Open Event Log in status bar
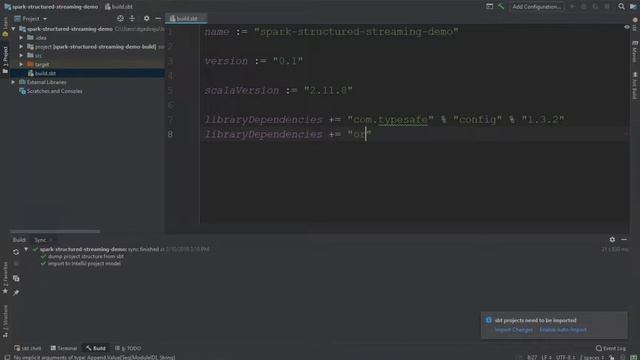The width and height of the screenshot is (640, 360). pos(611,348)
